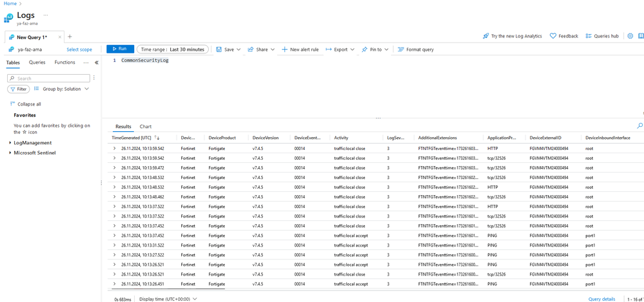Switch to the Functions tab
Screen dimensions: 644x302
click(x=64, y=62)
